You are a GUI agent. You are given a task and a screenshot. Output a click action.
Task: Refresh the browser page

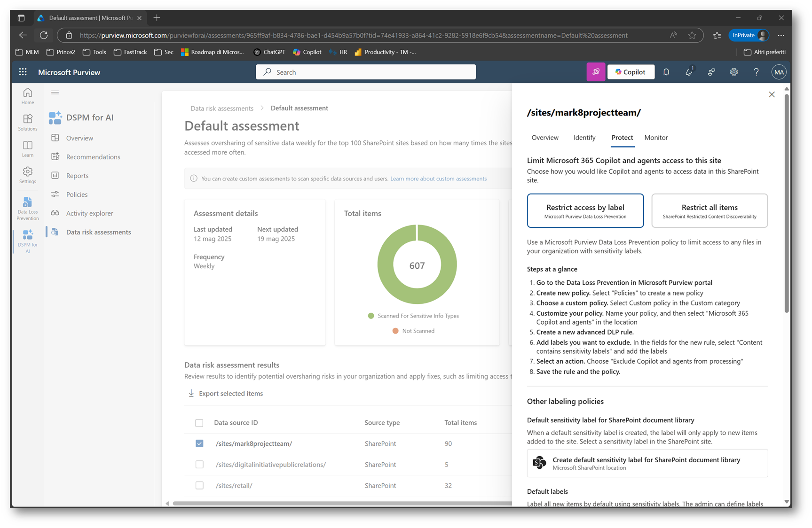(44, 35)
